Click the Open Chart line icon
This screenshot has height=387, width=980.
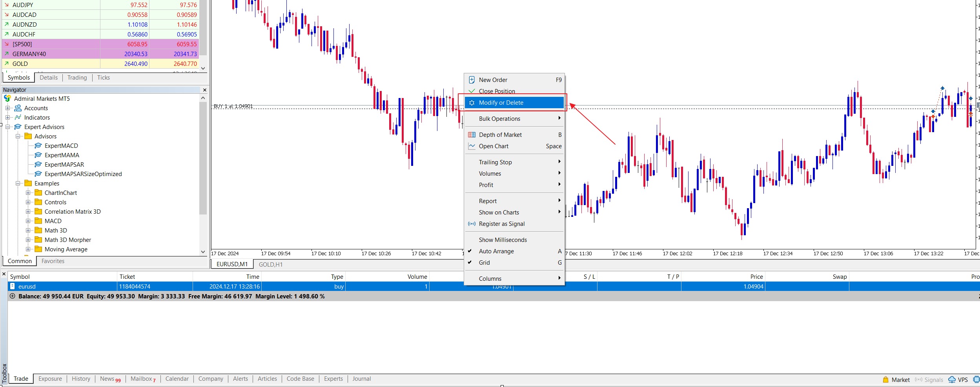[x=472, y=146]
